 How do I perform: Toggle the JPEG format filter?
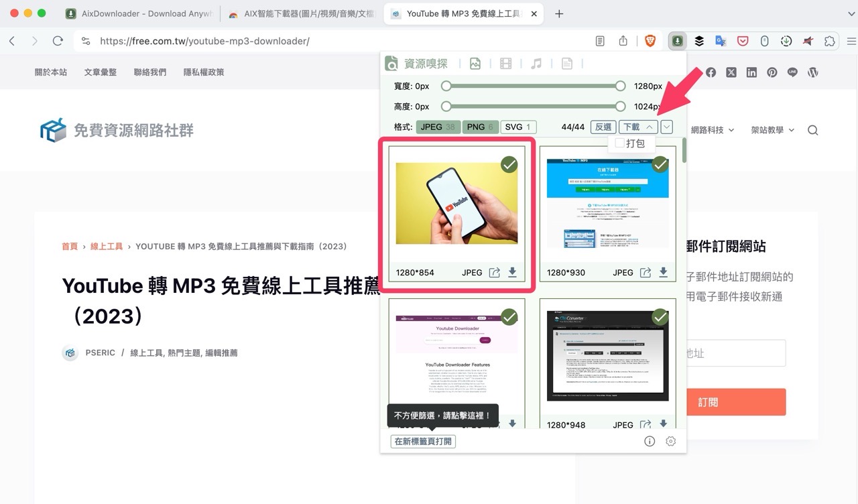click(438, 127)
